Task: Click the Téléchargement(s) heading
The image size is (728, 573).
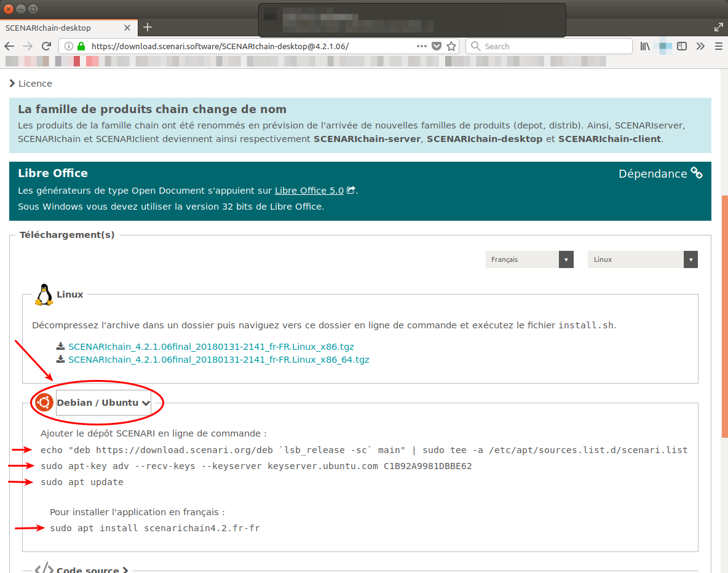Action: 67,234
